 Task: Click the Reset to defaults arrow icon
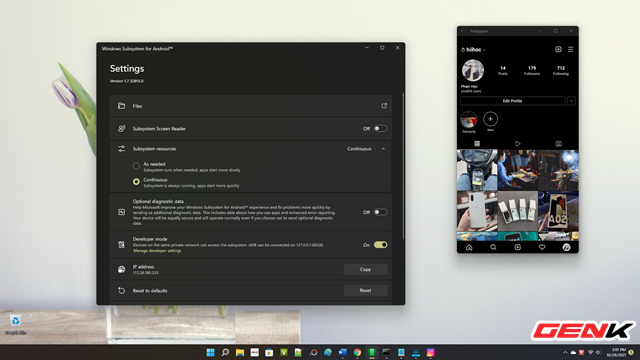[x=121, y=291]
